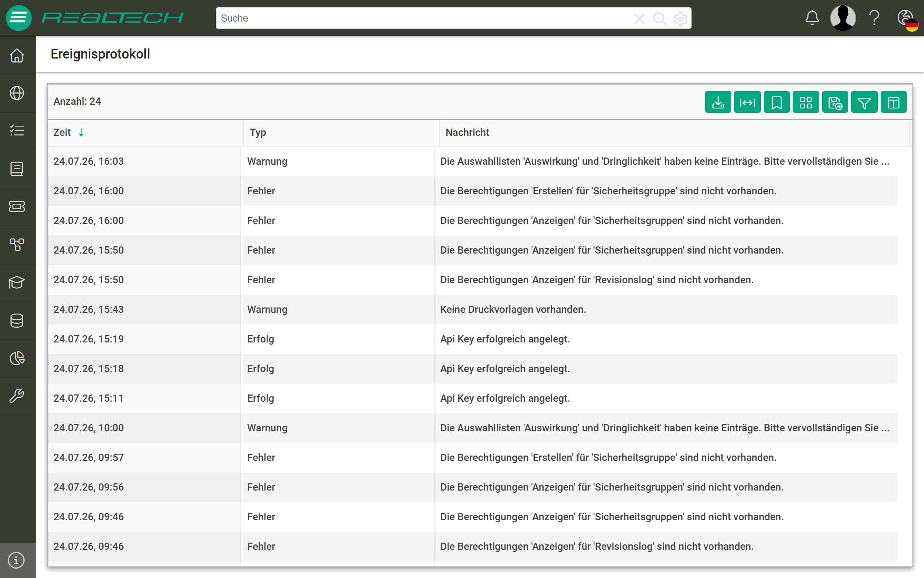The image size is (924, 578).
Task: Click the 'Anzahl: 24' count label
Action: 77,101
